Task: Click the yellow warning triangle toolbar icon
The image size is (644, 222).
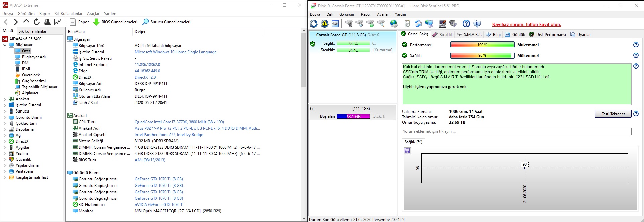Action: (325, 24)
